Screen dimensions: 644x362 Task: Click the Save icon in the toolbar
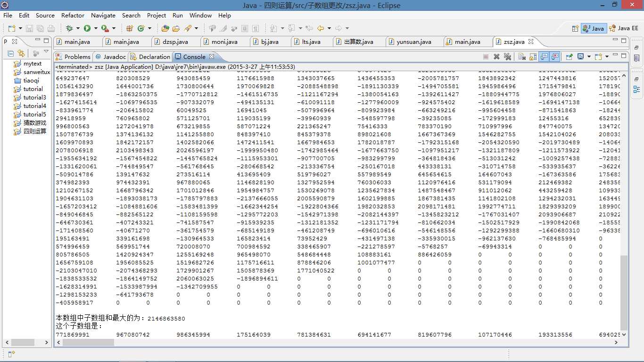[x=29, y=29]
